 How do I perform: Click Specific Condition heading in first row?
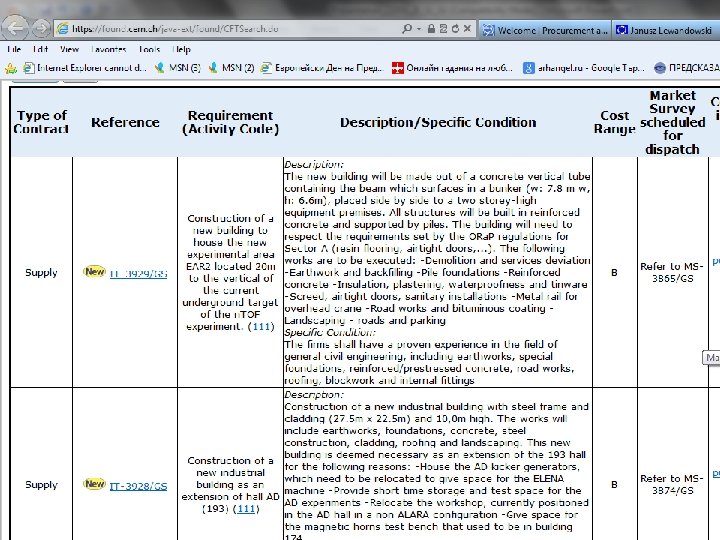330,332
